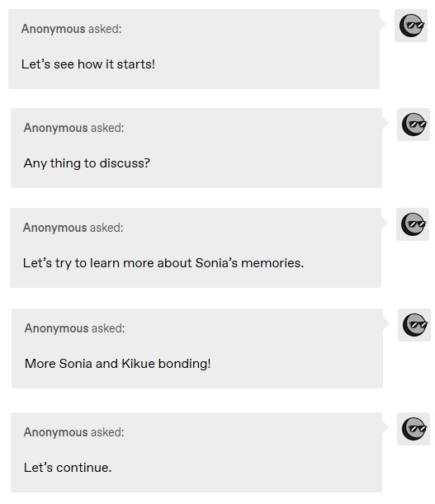
Task: Click the text about Sonia's memories
Action: (x=163, y=263)
